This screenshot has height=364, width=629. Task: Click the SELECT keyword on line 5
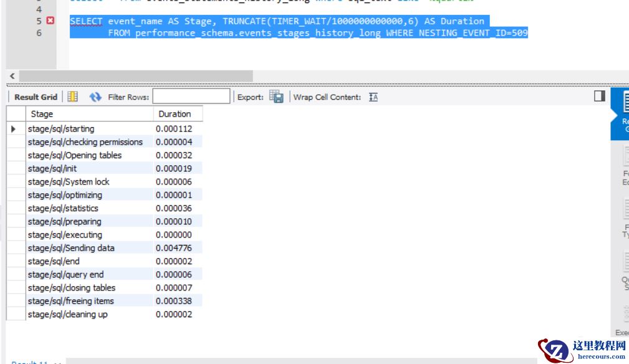[86, 21]
